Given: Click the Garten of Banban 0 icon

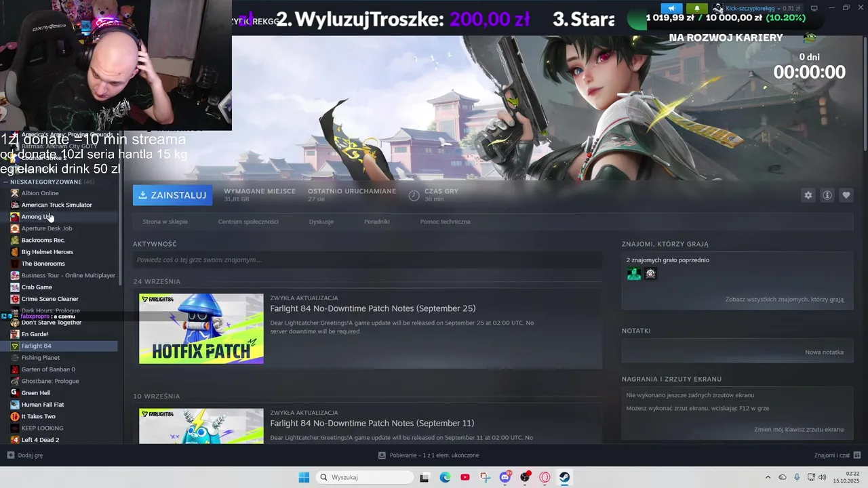Looking at the screenshot, I should [x=15, y=369].
